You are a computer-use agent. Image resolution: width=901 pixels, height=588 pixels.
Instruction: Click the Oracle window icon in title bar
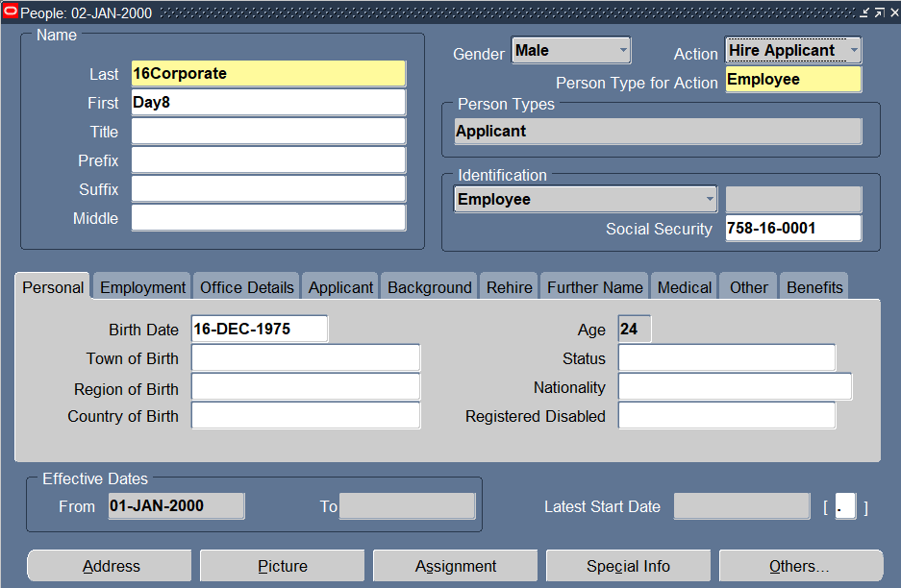(11, 12)
